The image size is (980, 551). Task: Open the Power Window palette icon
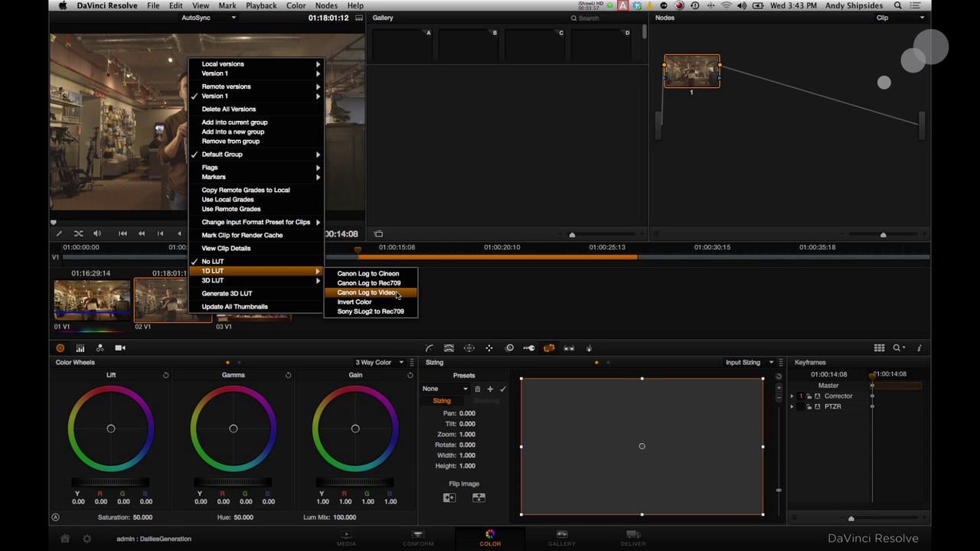pyautogui.click(x=469, y=348)
